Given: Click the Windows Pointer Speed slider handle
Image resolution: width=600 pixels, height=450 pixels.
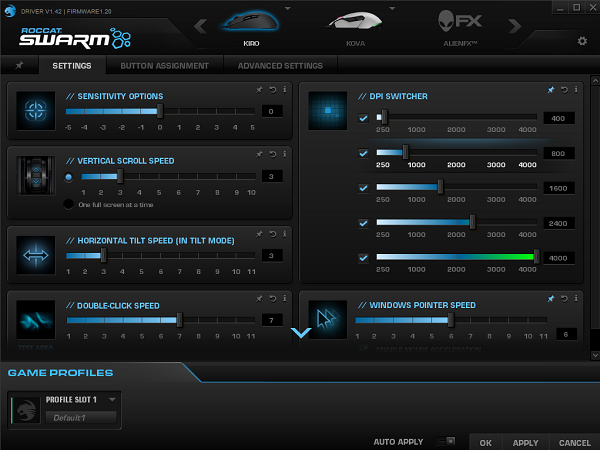Looking at the screenshot, I should (451, 320).
